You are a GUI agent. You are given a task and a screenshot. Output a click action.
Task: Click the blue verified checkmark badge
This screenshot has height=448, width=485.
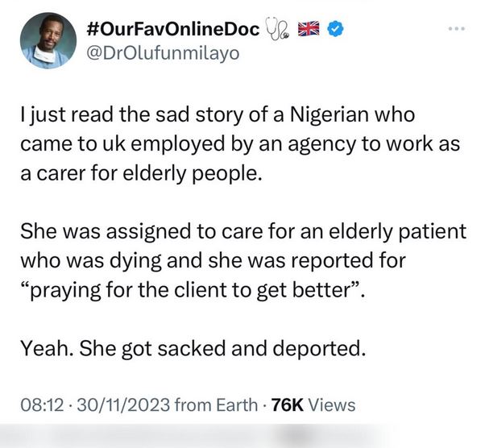[x=341, y=31]
